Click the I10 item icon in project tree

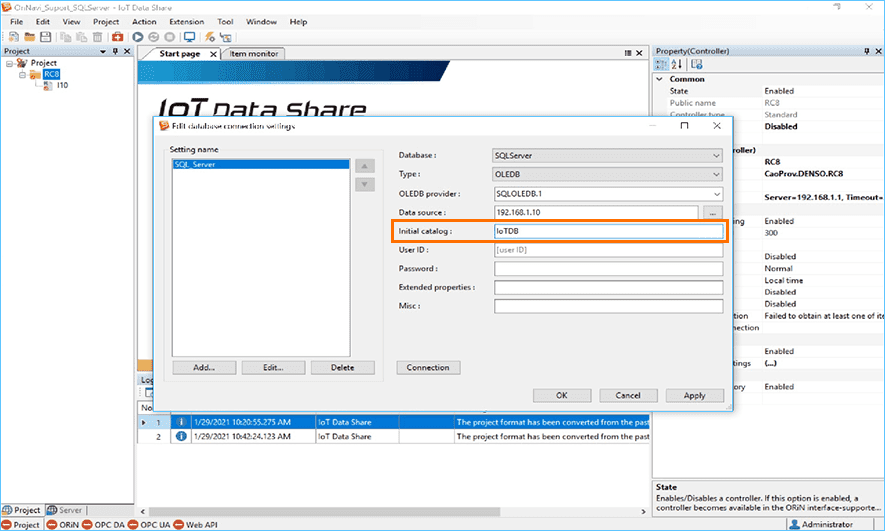[48, 85]
